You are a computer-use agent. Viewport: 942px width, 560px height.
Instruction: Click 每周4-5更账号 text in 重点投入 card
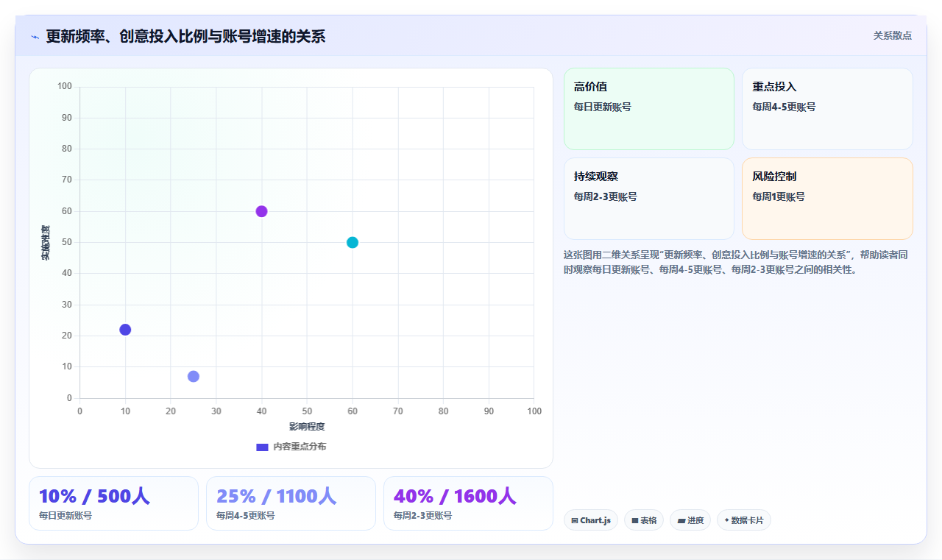tap(784, 107)
